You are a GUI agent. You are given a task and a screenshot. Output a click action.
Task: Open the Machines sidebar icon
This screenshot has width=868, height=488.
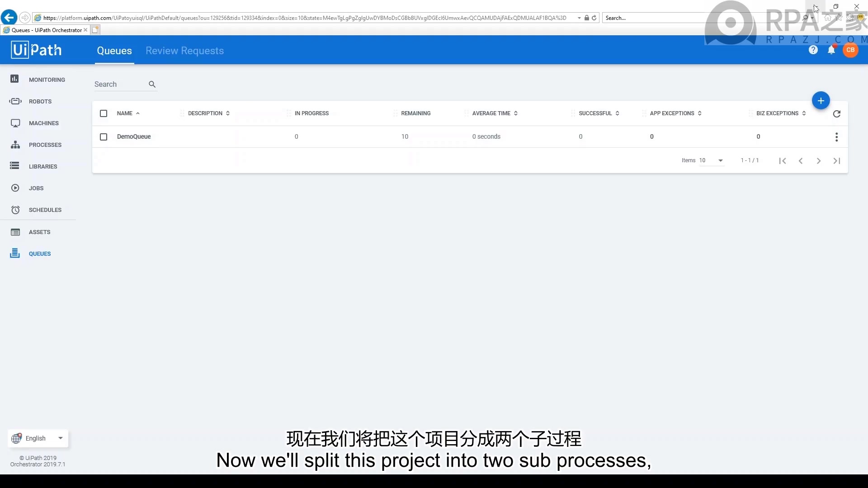pyautogui.click(x=15, y=123)
